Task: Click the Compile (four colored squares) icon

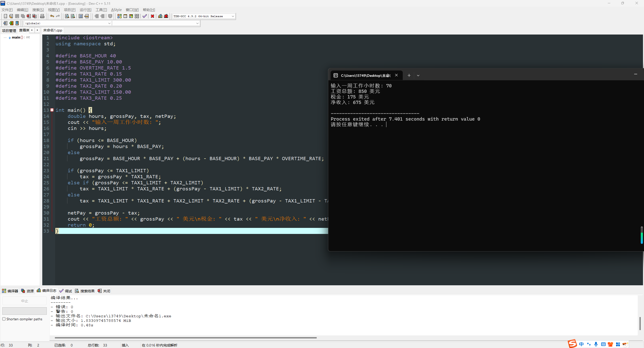Action: coord(119,16)
